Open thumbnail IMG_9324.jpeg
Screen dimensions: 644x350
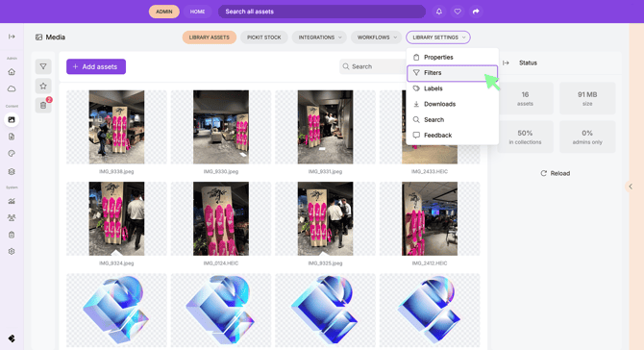pos(116,218)
